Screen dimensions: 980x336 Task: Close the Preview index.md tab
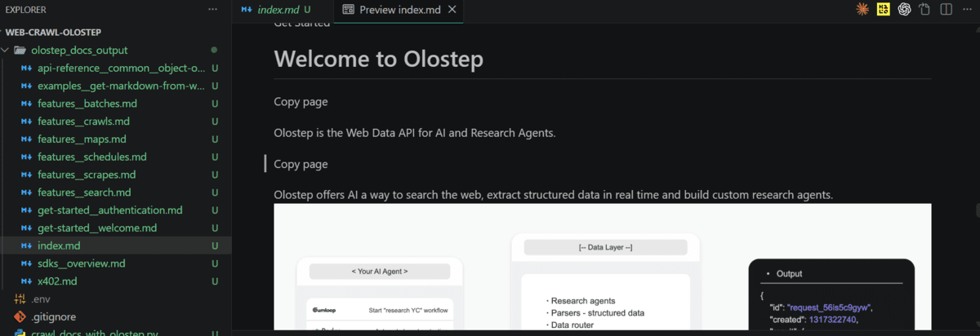coord(452,10)
